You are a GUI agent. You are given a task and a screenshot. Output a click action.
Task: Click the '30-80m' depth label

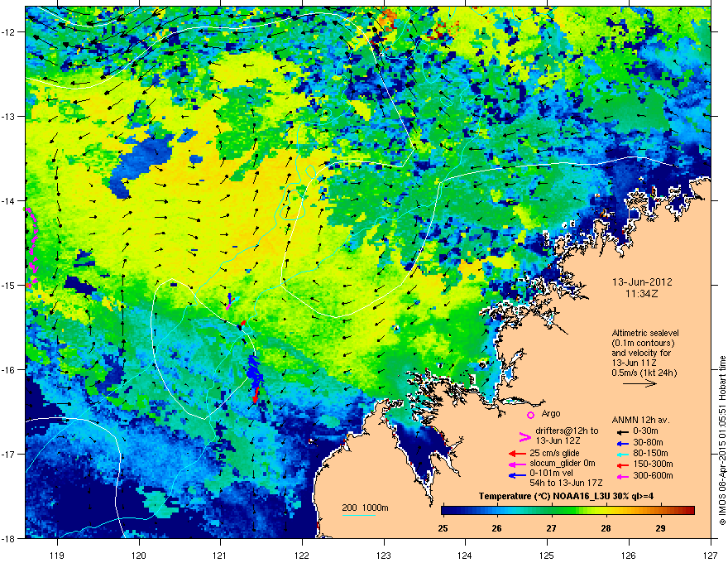coord(648,443)
